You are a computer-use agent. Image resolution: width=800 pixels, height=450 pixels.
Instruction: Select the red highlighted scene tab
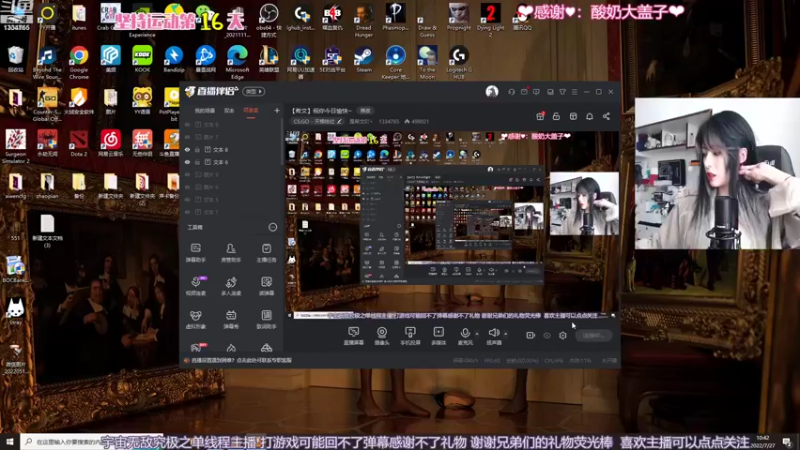pos(251,111)
